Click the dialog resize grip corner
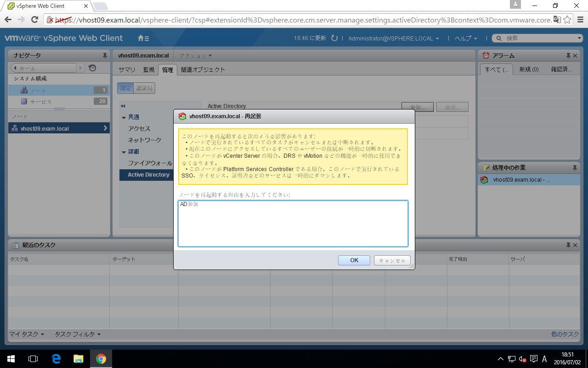The width and height of the screenshot is (588, 368). (412, 266)
